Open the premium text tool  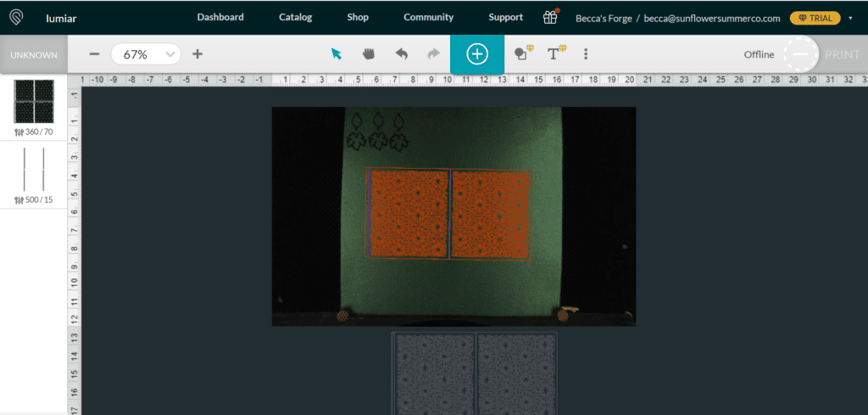556,53
